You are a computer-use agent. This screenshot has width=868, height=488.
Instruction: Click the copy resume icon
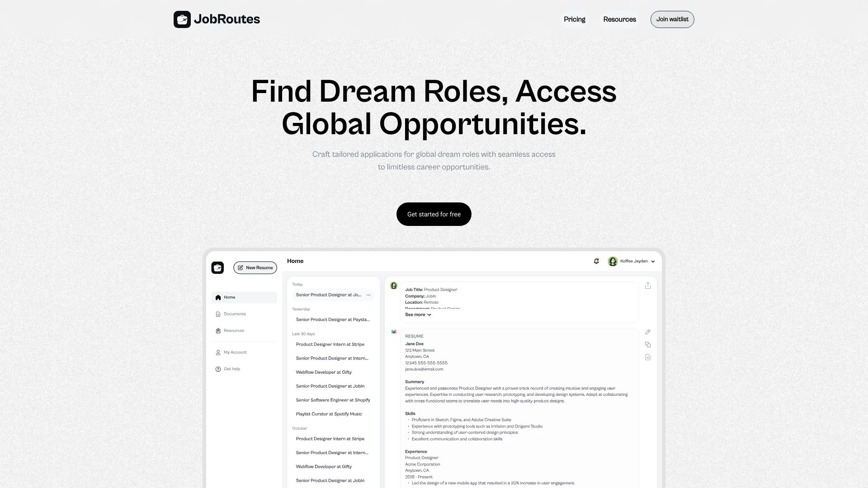tap(648, 344)
